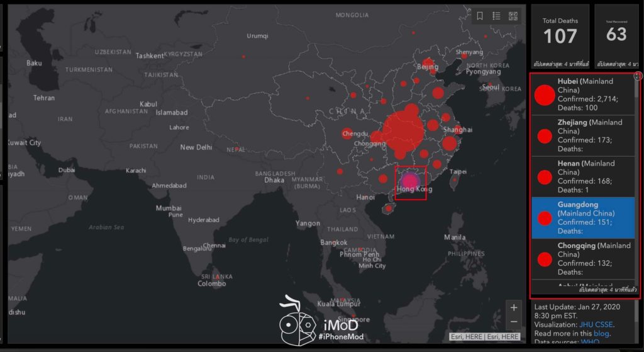Click the red dot at Singapore
This screenshot has width=644, height=352.
click(353, 316)
